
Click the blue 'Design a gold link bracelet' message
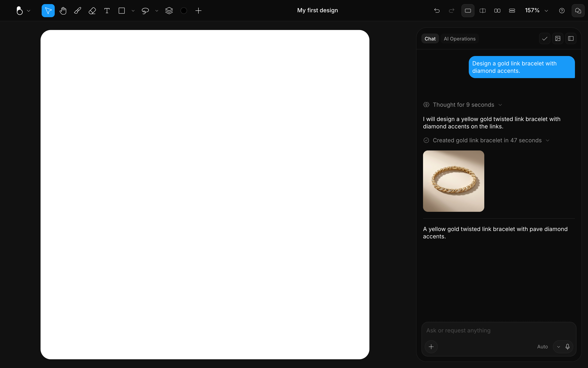pyautogui.click(x=522, y=67)
